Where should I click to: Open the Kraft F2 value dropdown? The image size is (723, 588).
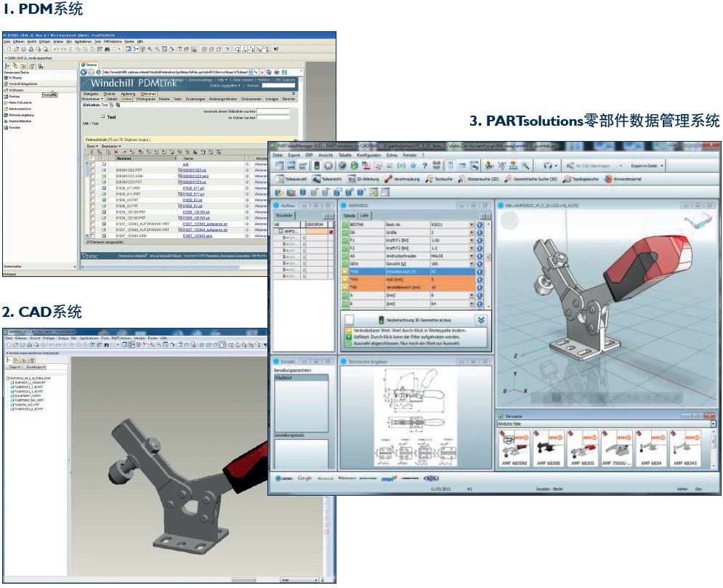tap(472, 248)
